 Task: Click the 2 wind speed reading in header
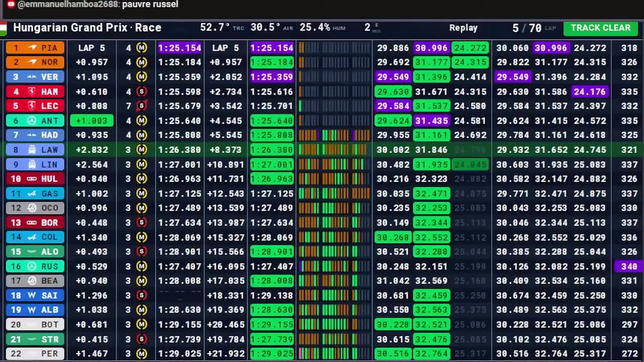[367, 28]
